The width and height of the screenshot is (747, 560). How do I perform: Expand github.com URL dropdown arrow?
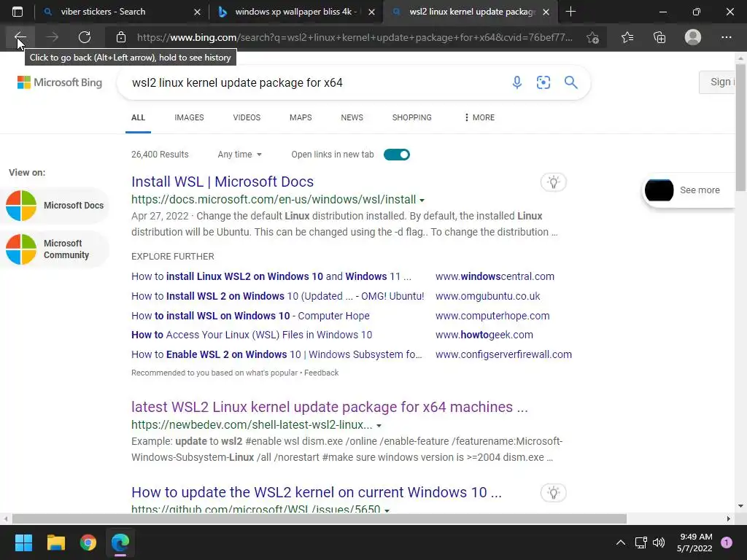click(x=387, y=510)
